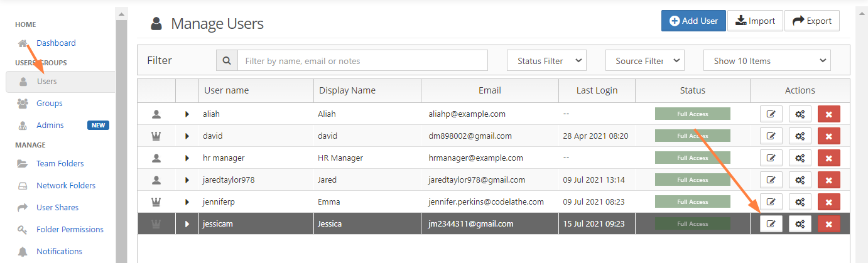This screenshot has width=868, height=263.
Task: Click the edit icon for user jessicam
Action: [x=771, y=223]
